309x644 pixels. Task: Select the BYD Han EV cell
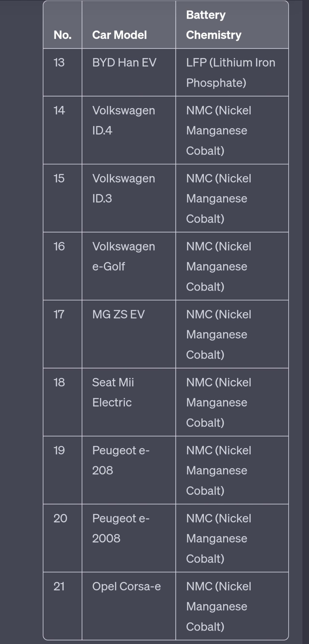tap(129, 72)
